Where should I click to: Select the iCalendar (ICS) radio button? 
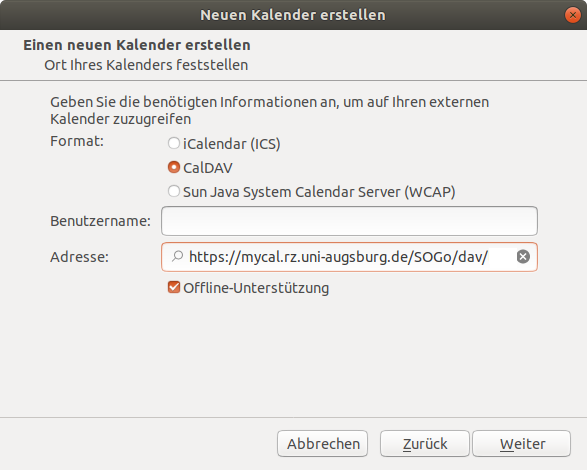pyautogui.click(x=174, y=143)
